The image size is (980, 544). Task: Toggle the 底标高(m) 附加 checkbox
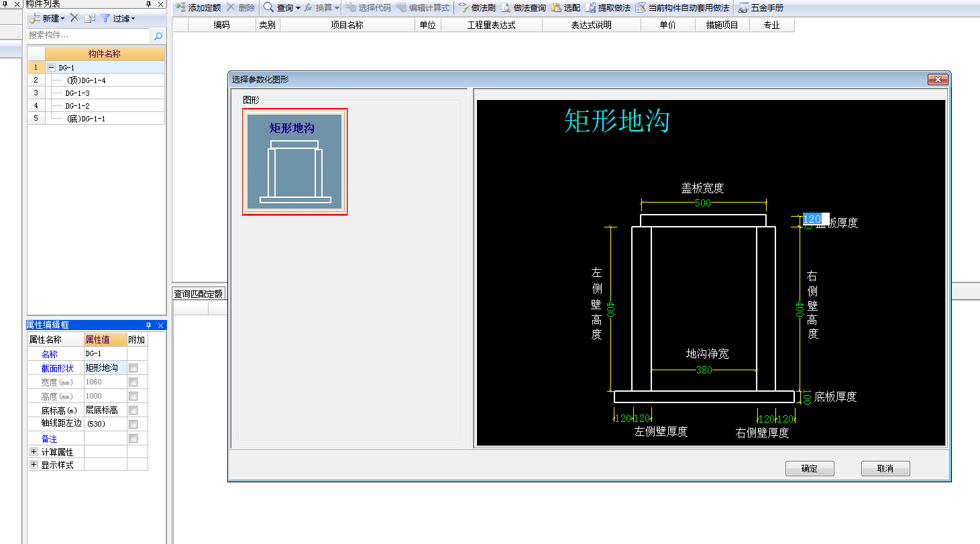click(x=133, y=411)
